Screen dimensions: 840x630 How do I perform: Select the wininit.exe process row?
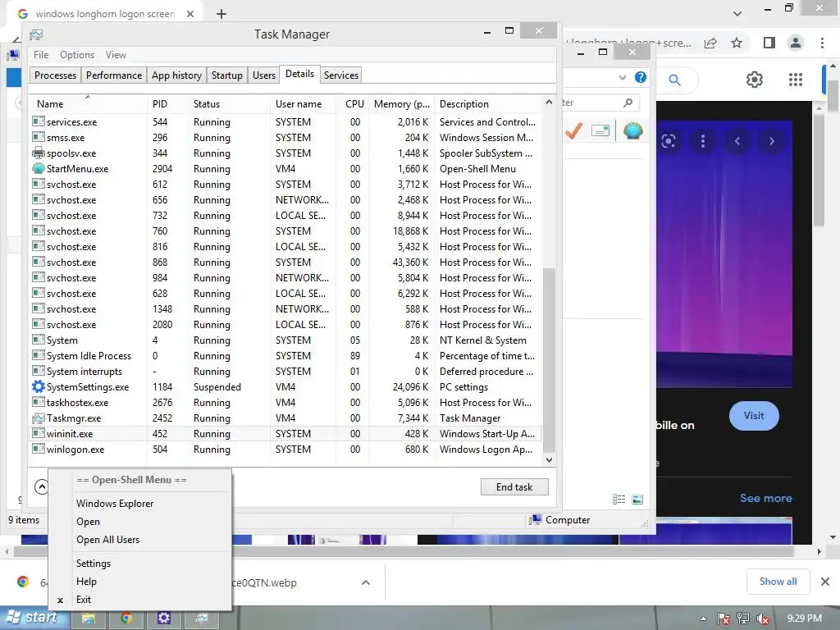click(x=286, y=433)
